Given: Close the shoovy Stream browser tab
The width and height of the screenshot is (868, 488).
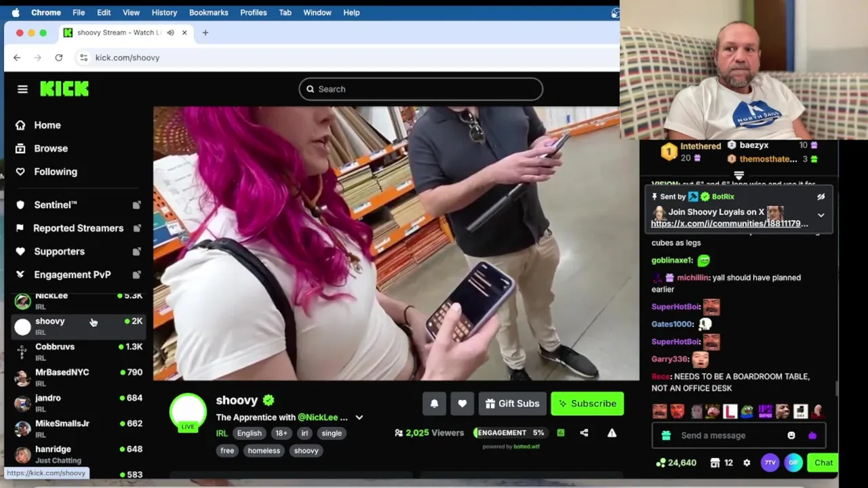Looking at the screenshot, I should 184,33.
